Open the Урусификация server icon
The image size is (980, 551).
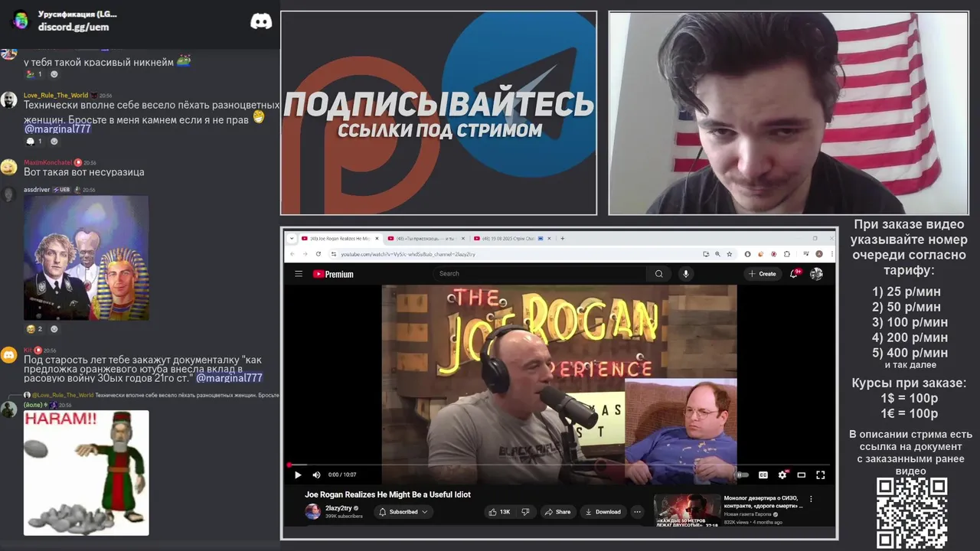21,21
